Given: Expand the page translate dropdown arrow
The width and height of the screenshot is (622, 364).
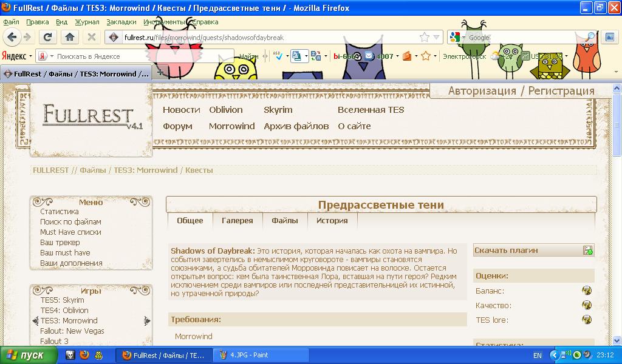Looking at the screenshot, I should click(x=306, y=56).
